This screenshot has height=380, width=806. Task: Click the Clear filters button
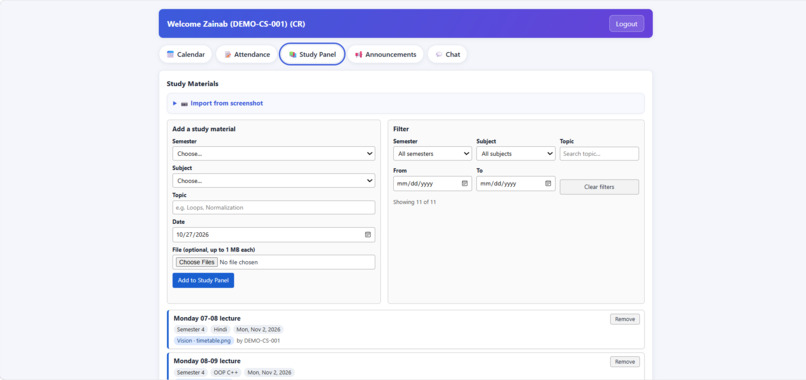tap(599, 187)
